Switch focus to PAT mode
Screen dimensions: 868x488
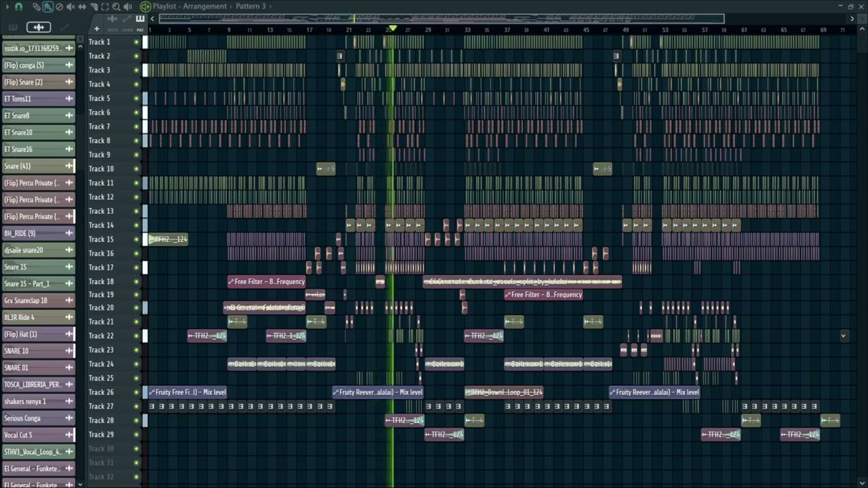pyautogui.click(x=140, y=30)
